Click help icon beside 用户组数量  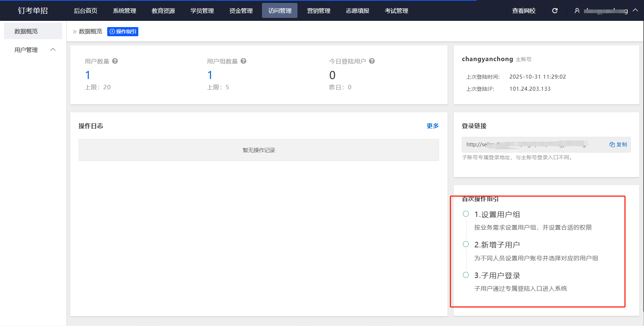tap(243, 61)
